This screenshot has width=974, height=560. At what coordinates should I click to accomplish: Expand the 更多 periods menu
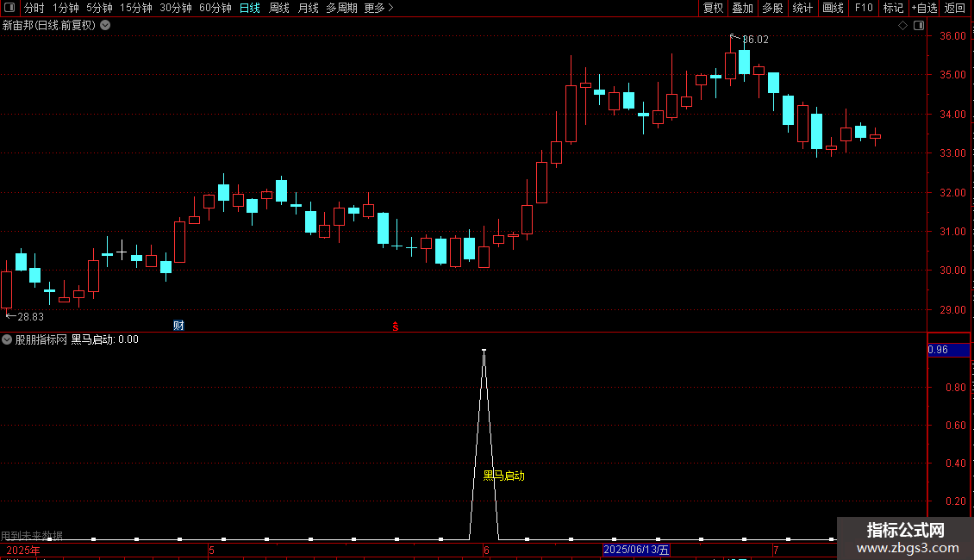(378, 8)
